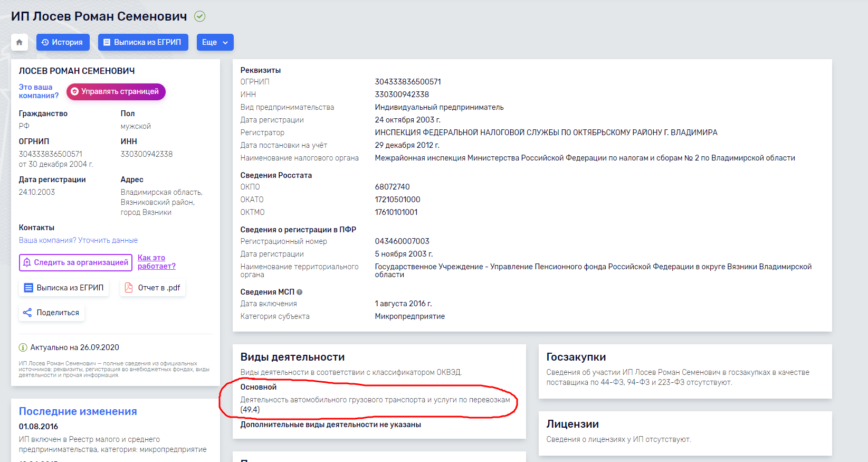Click the sidebar name ЛОСЕВ РОМАН СЕМЕНОВИЧ
This screenshot has height=462, width=868.
77,71
